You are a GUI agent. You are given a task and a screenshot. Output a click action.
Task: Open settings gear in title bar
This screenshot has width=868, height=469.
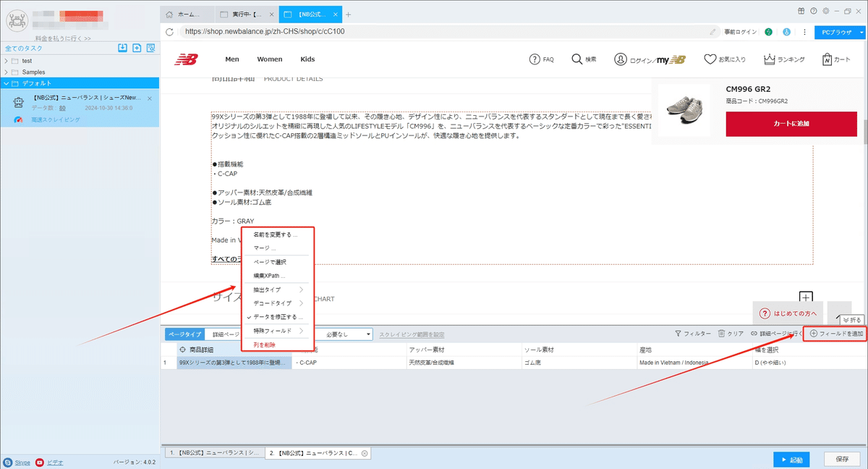[826, 11]
